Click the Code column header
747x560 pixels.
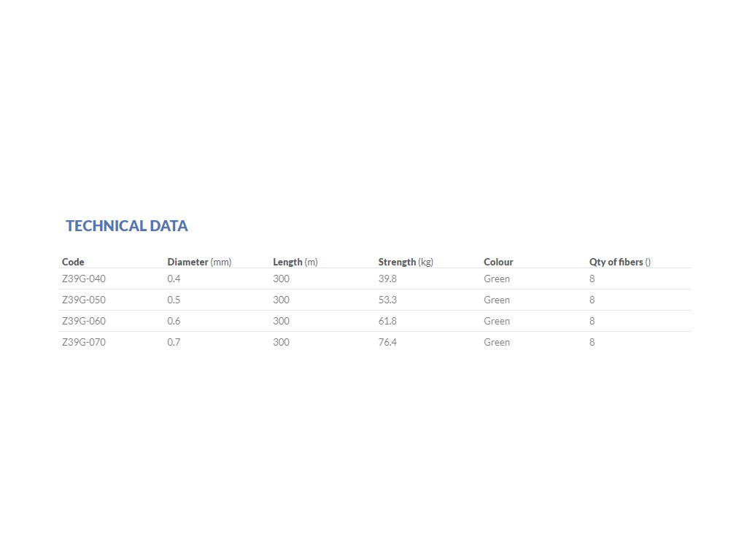click(73, 262)
